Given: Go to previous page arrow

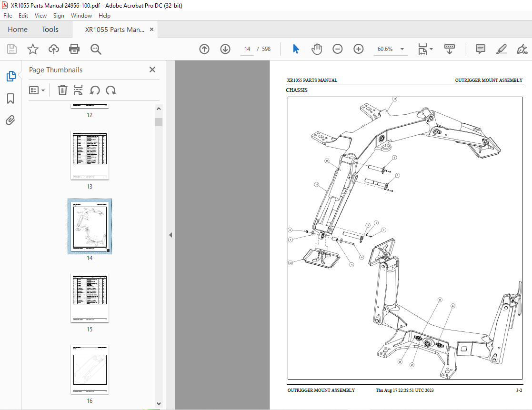Looking at the screenshot, I should pyautogui.click(x=204, y=49).
